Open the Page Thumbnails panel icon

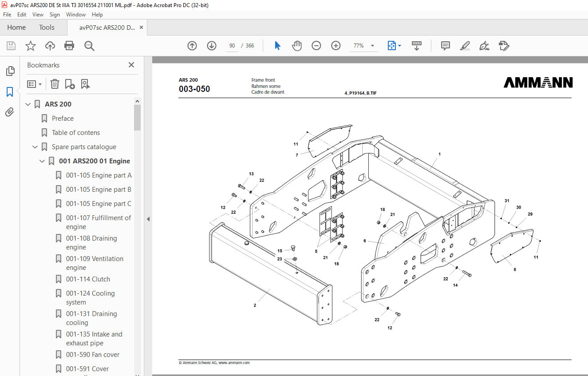tap(10, 71)
